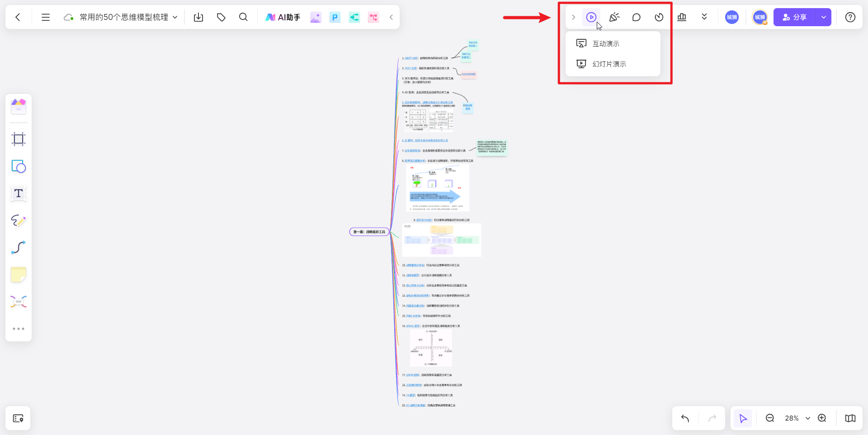Screen dimensions: 868x435
Task: Select the 第一篇: 战略组织工具 root node
Action: tap(369, 232)
